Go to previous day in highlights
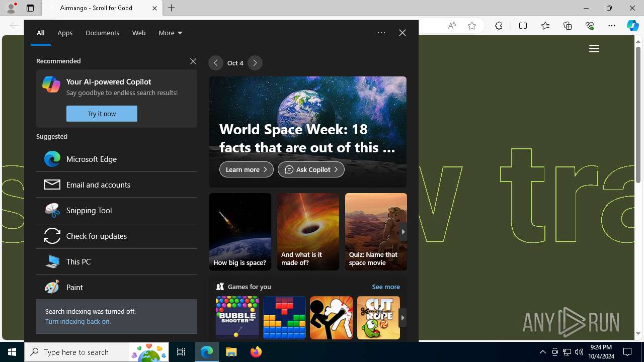 point(216,63)
